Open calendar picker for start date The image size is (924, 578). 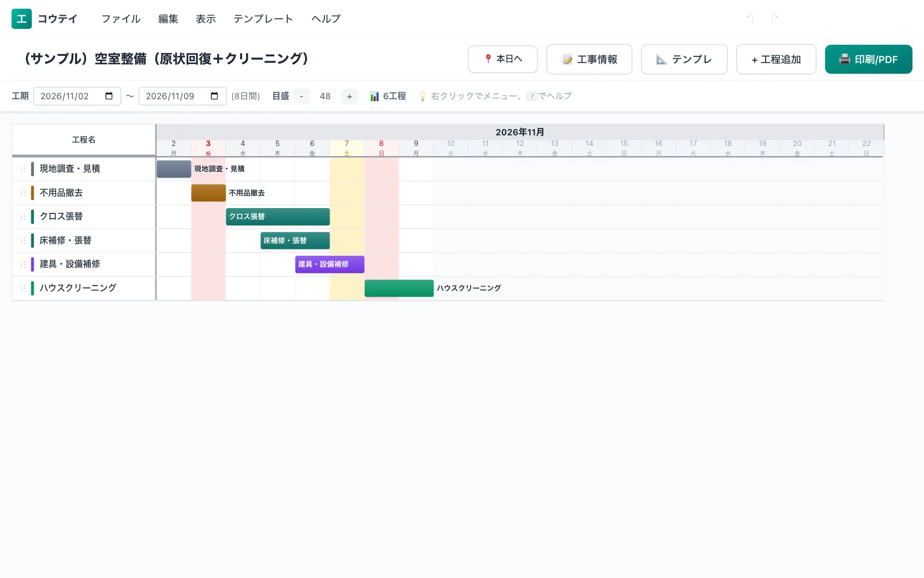click(109, 96)
